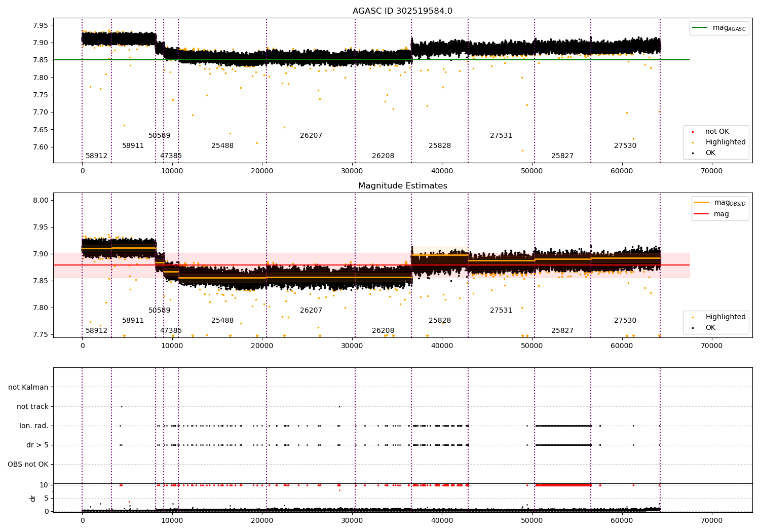
Task: Click the 'not track' axis label
Action: click(x=32, y=407)
